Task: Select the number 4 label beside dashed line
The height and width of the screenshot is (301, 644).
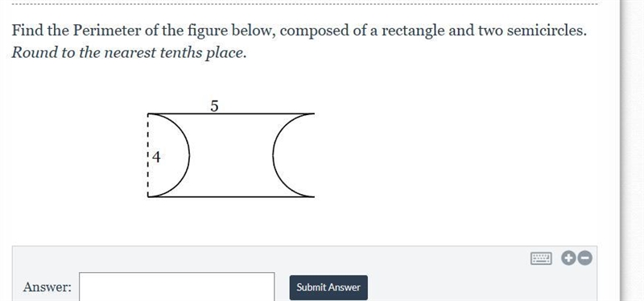Action: 156,156
